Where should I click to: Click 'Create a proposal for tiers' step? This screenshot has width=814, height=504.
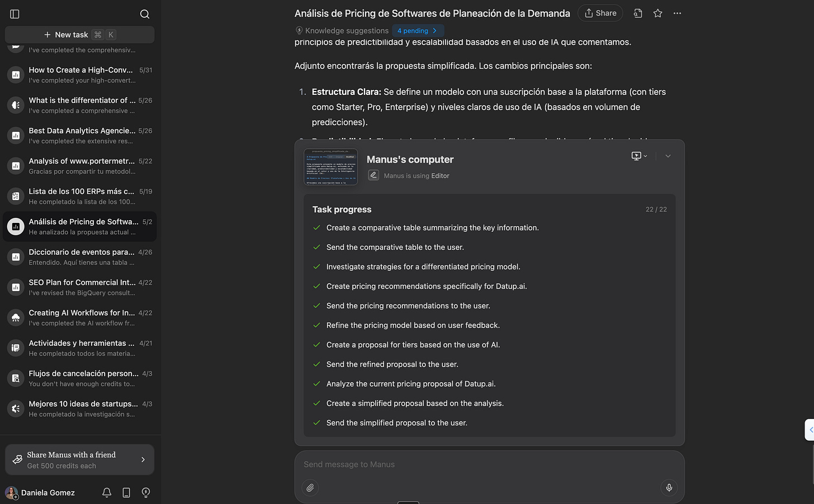[x=413, y=345]
